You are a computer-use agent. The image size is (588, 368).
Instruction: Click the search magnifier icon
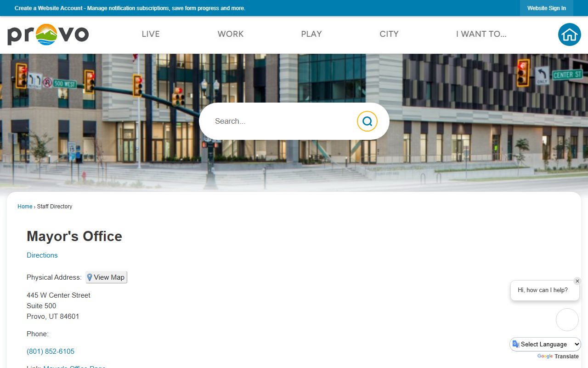[367, 121]
